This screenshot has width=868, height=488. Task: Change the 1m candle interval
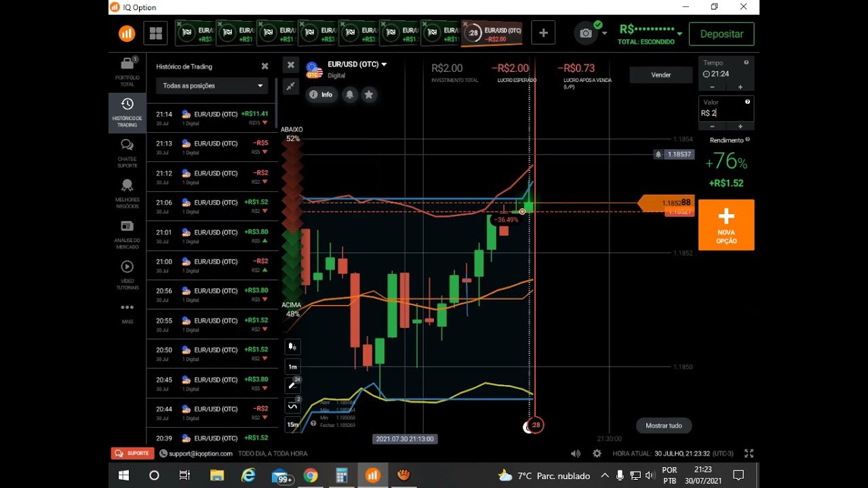point(292,367)
